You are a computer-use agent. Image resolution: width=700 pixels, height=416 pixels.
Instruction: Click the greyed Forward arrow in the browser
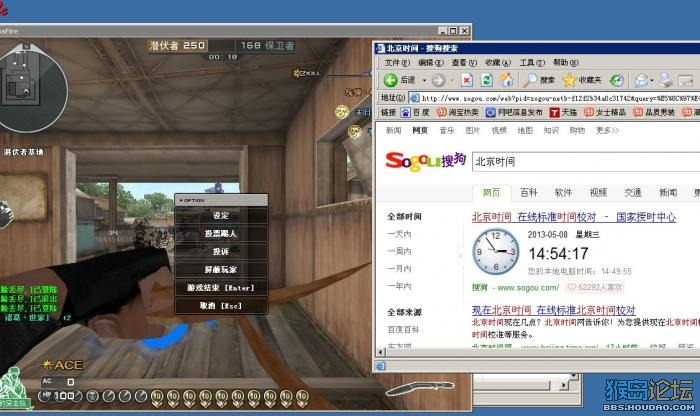click(438, 80)
